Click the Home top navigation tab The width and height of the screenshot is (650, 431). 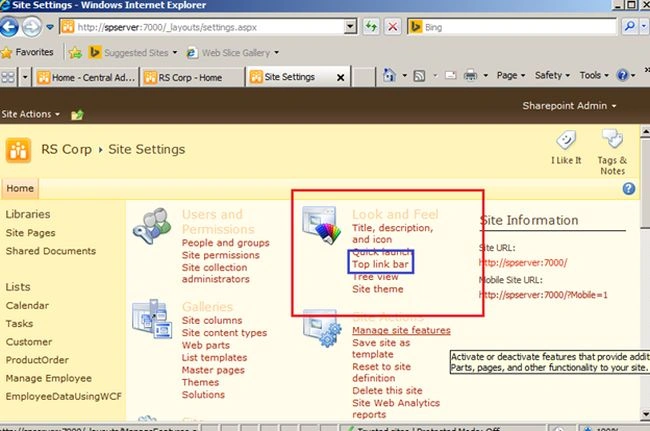click(20, 189)
